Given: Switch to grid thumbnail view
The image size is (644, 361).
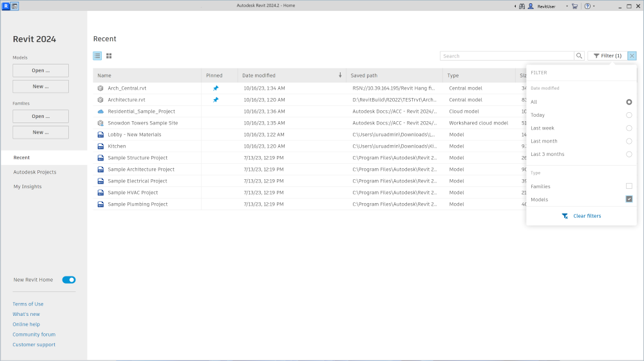Looking at the screenshot, I should (109, 56).
